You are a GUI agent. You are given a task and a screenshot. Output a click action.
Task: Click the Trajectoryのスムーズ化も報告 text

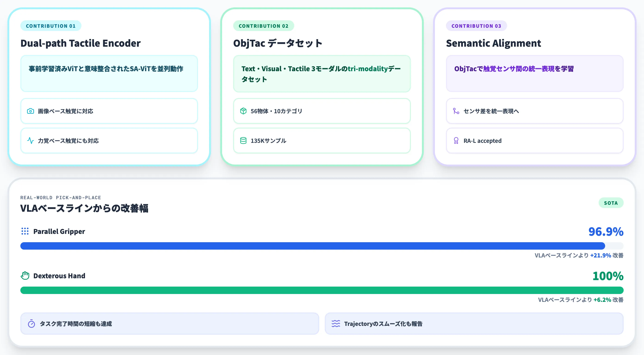point(383,324)
